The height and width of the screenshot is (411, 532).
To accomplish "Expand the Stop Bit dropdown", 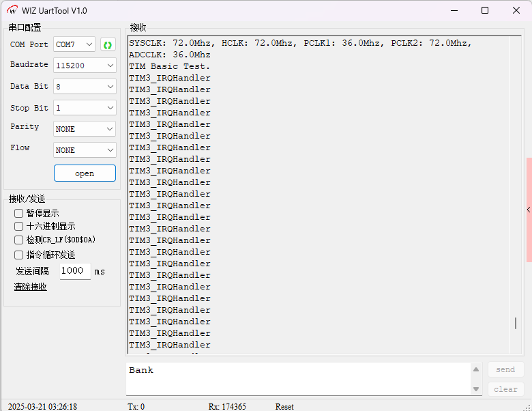I will pos(85,108).
